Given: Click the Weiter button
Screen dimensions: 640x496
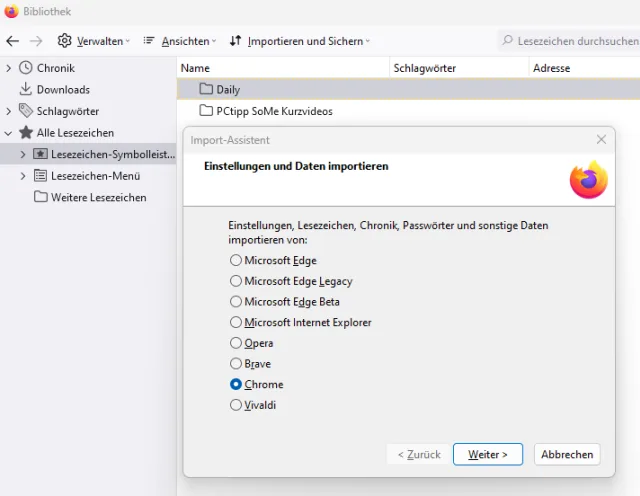Looking at the screenshot, I should point(488,454).
